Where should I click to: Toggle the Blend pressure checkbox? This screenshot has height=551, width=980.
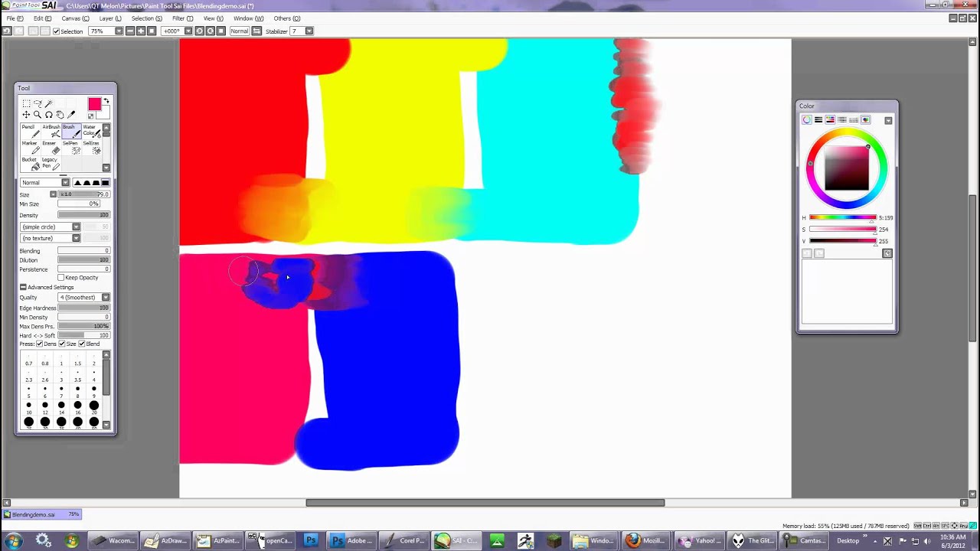82,344
